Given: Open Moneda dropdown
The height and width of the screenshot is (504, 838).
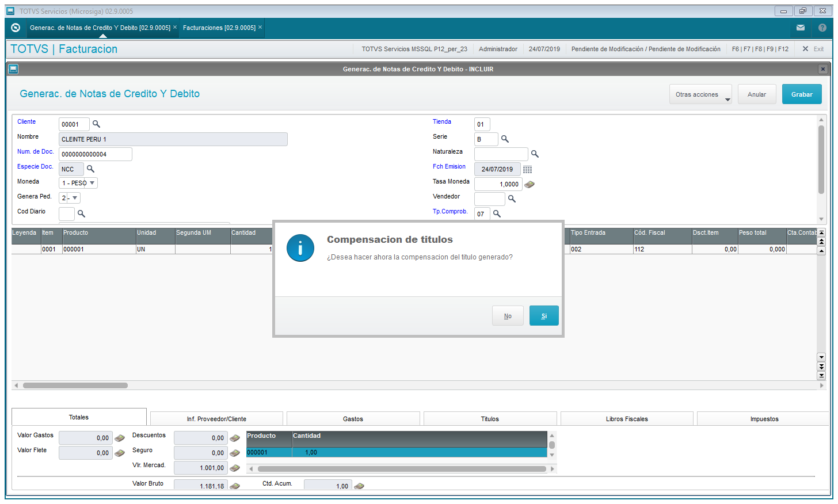Looking at the screenshot, I should [92, 183].
